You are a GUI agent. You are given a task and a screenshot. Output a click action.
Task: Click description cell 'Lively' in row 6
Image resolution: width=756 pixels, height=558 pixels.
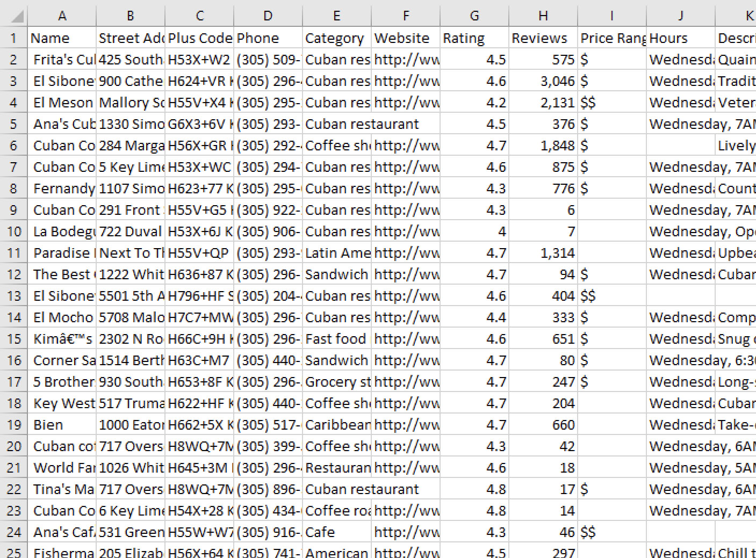click(736, 146)
